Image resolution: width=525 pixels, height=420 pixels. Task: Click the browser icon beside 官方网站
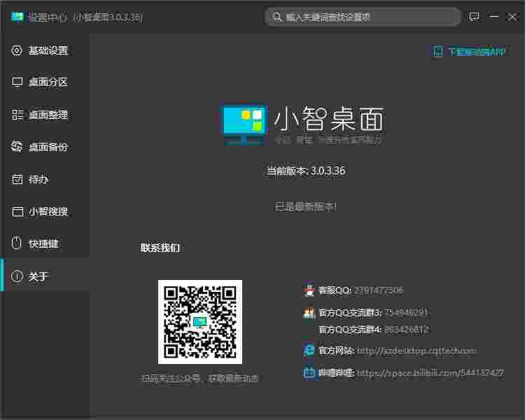coord(309,351)
